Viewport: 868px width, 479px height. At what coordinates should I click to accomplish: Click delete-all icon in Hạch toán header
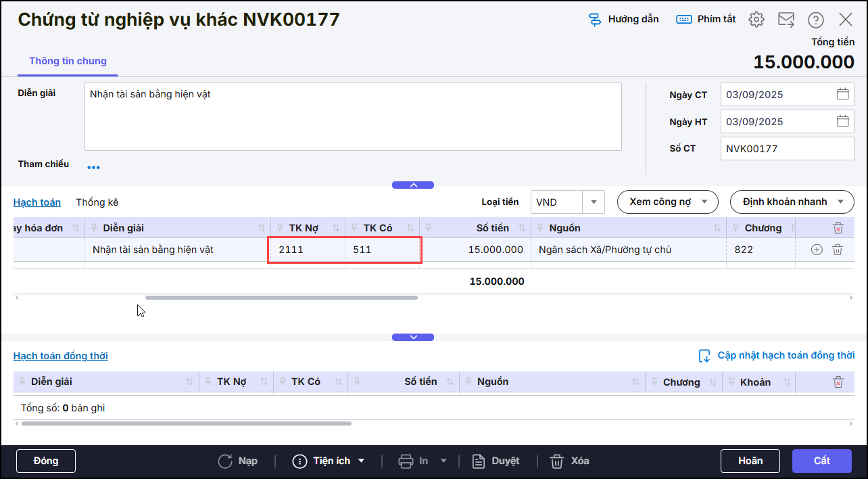click(x=838, y=228)
